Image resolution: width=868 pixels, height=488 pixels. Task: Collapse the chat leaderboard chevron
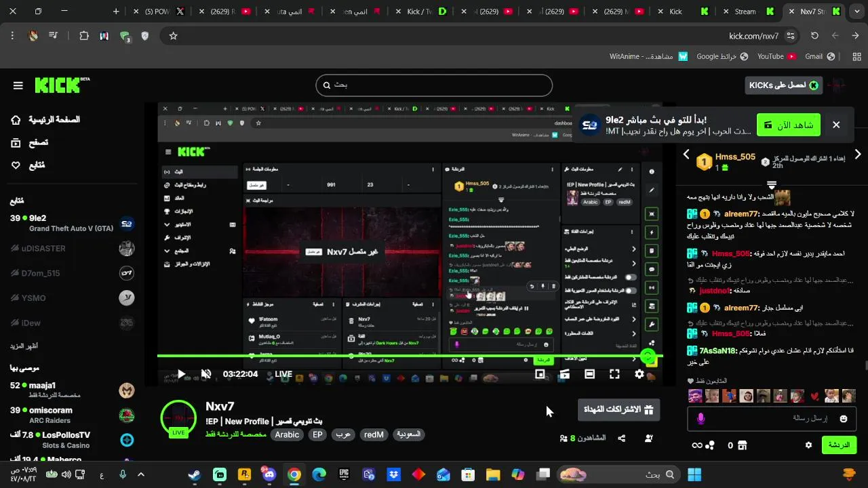772,184
